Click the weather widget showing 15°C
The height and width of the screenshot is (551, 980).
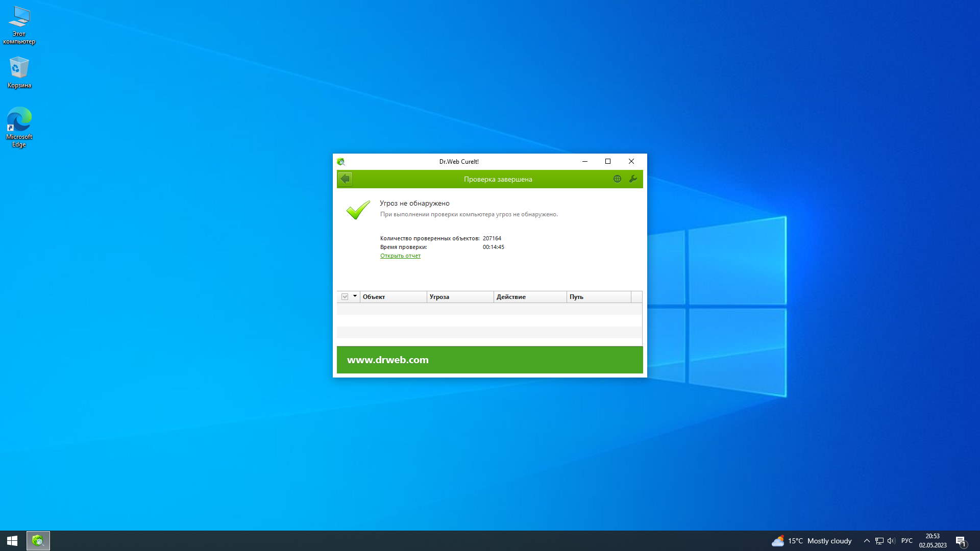(812, 541)
